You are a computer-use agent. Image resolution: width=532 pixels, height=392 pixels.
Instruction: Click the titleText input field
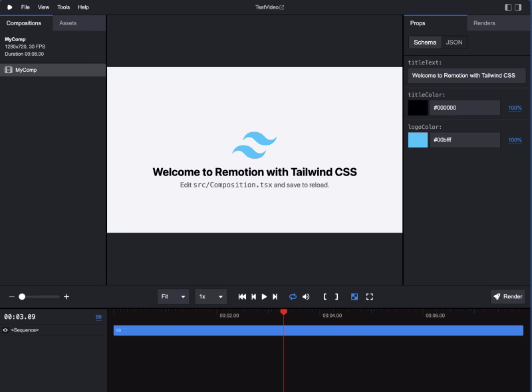pyautogui.click(x=467, y=76)
